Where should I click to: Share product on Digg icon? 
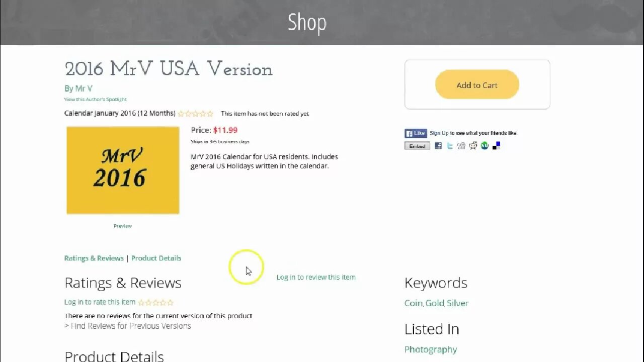[461, 146]
